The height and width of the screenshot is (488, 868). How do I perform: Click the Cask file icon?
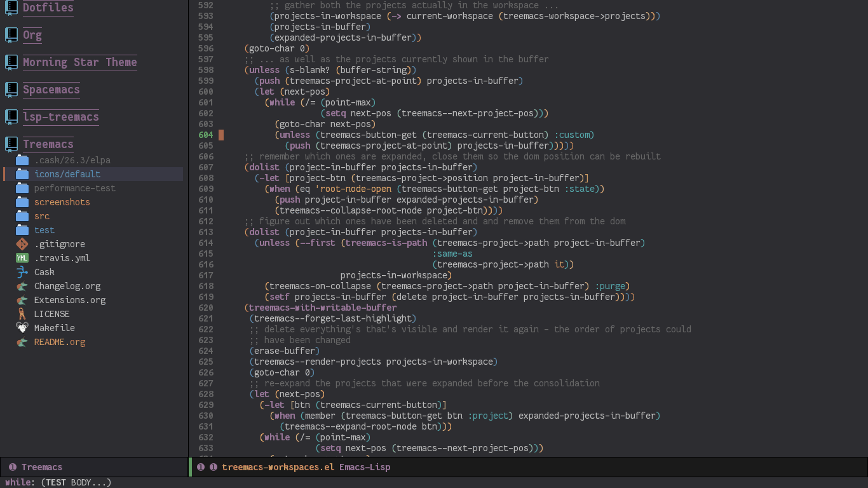coord(21,272)
